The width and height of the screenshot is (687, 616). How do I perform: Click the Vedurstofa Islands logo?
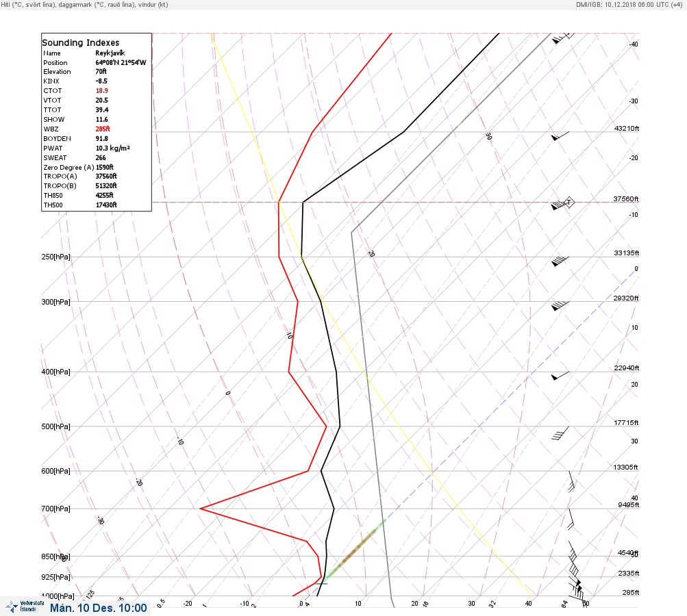click(25, 606)
